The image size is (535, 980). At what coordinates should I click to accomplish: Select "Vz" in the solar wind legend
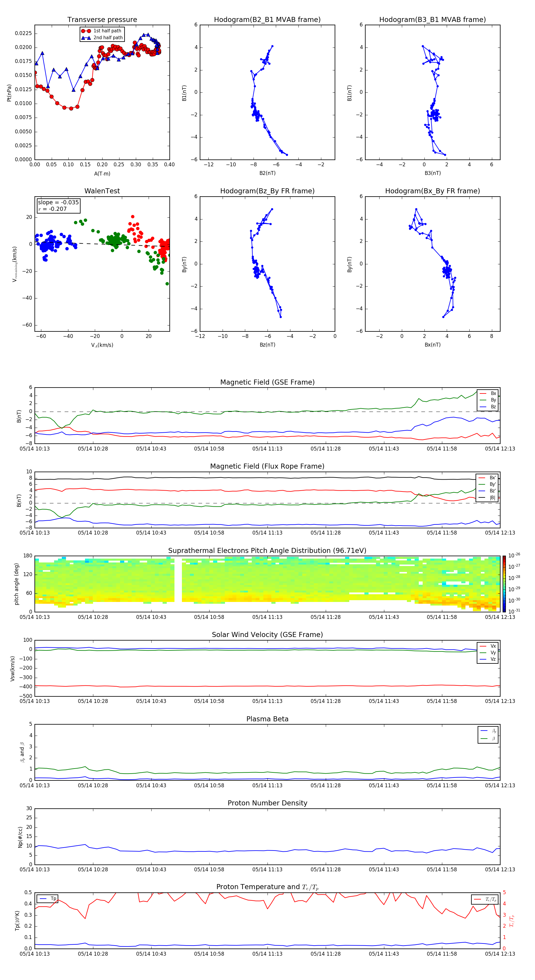488,659
